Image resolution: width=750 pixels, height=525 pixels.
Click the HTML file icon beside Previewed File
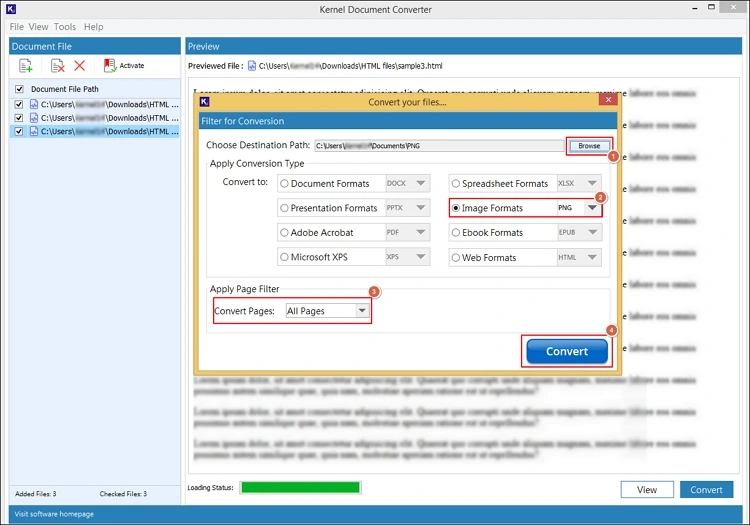point(252,66)
